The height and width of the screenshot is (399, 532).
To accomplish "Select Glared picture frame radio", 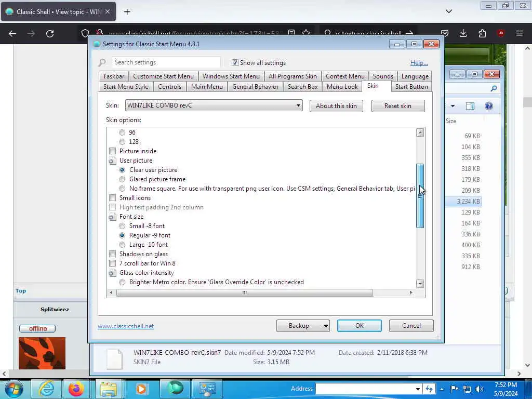I will pos(122,179).
